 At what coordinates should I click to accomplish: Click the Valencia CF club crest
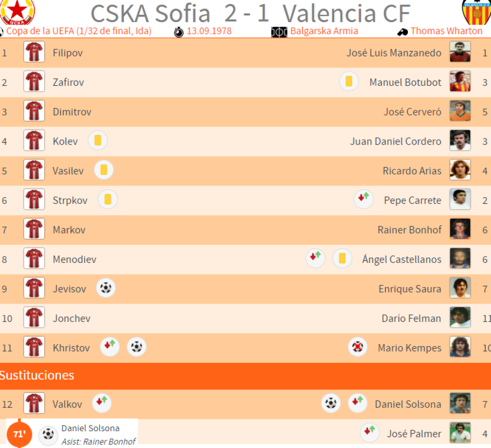(476, 11)
